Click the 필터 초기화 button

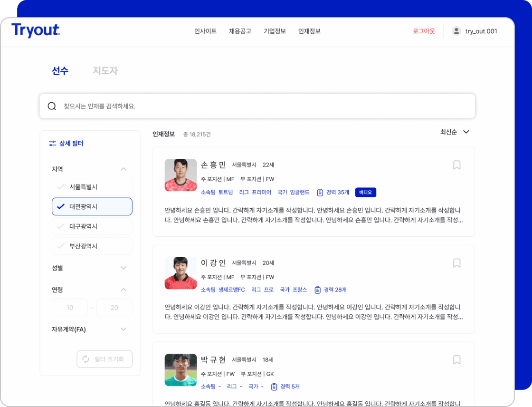(104, 359)
